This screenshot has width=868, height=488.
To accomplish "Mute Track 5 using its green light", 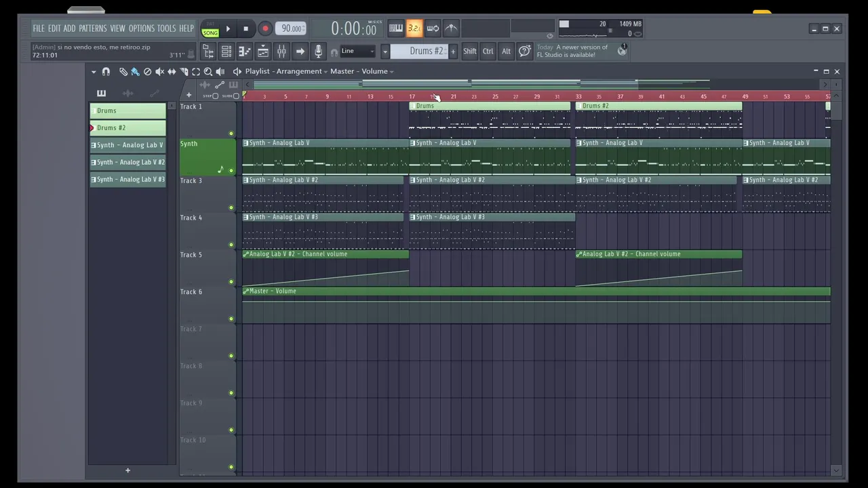I will 231,281.
